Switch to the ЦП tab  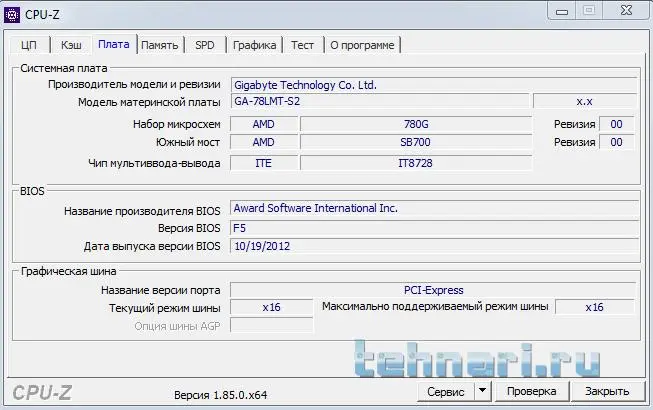coord(29,45)
